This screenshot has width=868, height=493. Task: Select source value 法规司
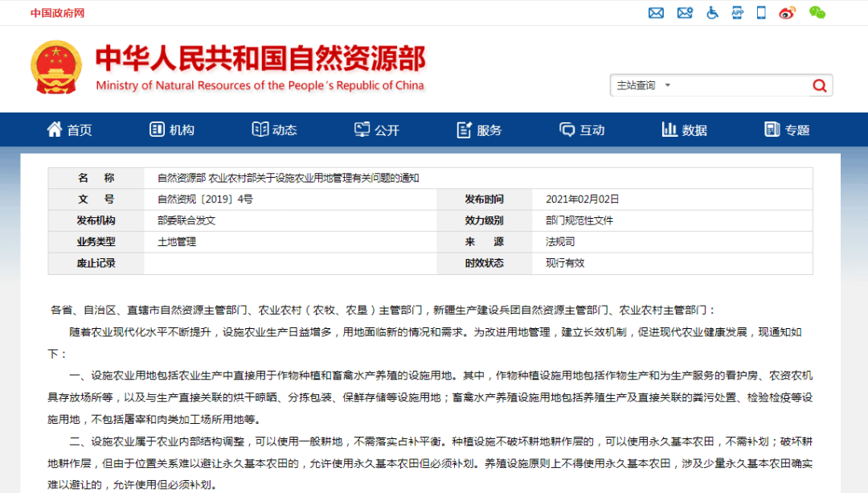pos(559,241)
